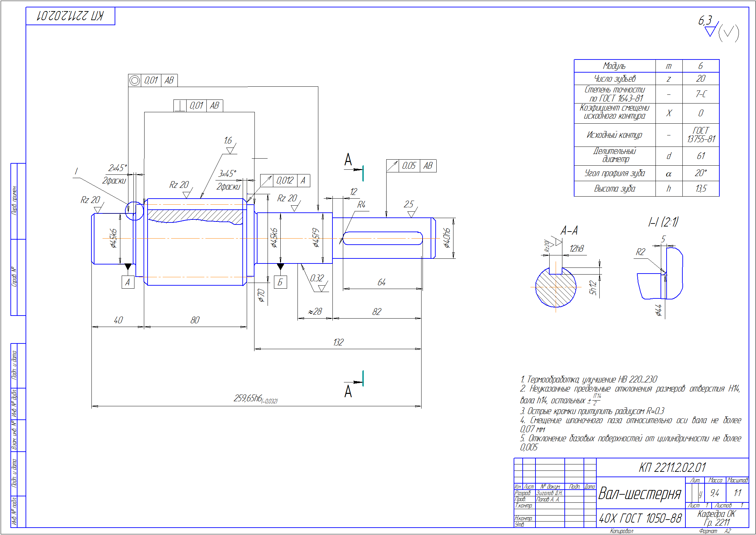Click the 40Х ГОСТ 1050-88 material field
The image size is (756, 535).
coord(640,519)
